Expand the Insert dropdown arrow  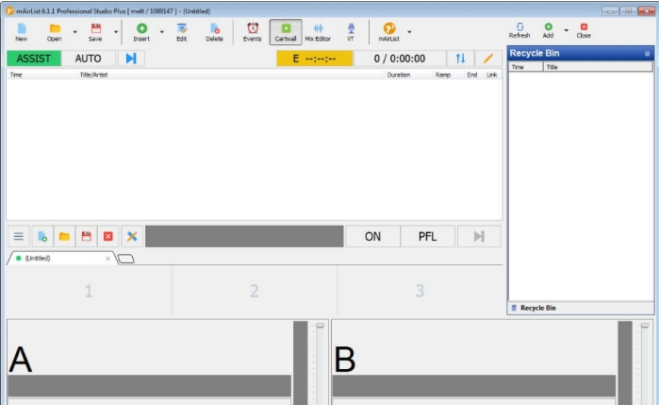[x=161, y=31]
